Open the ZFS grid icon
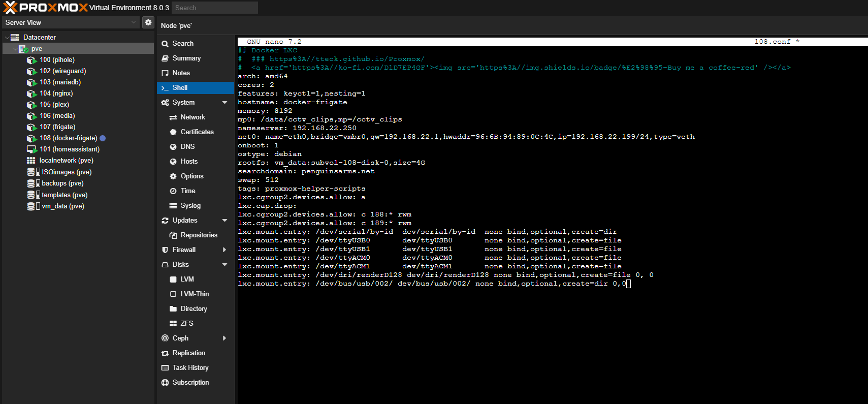This screenshot has height=404, width=868. tap(173, 324)
